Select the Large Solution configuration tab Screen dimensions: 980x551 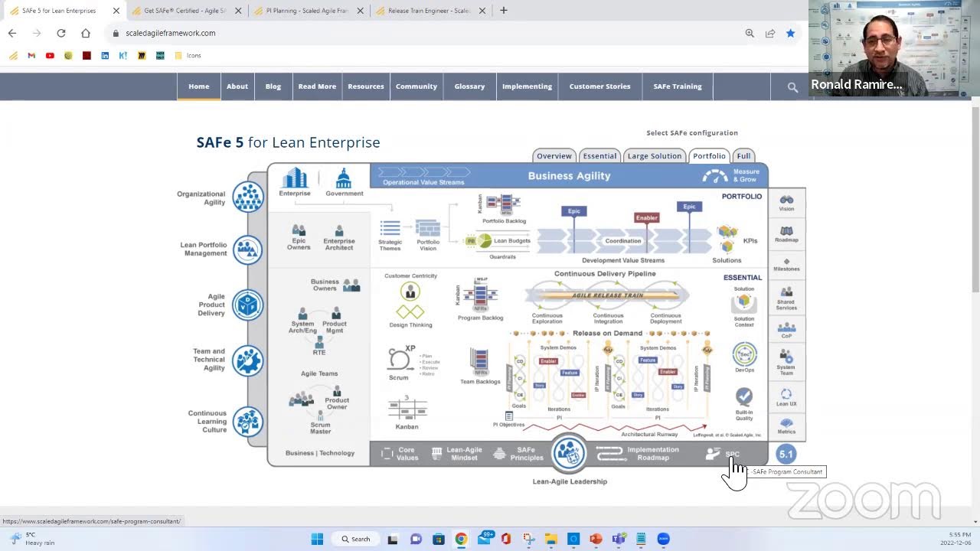[x=655, y=155]
